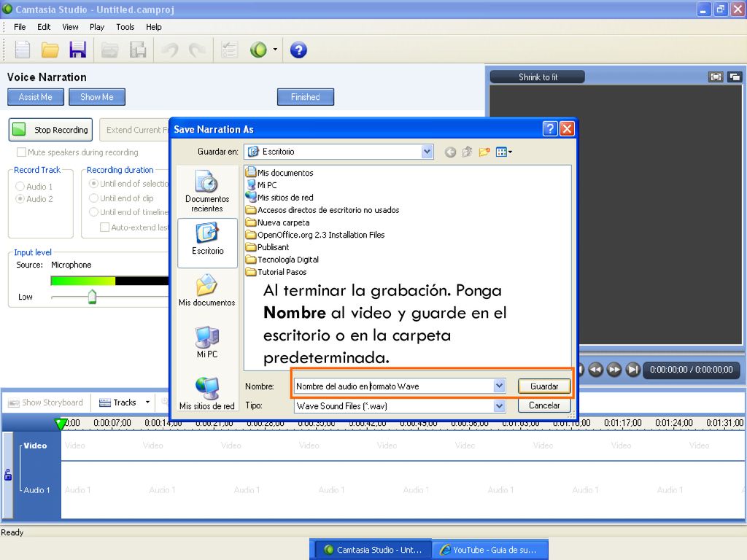Open Help with the blue question icon
Viewport: 747px width, 560px height.
[298, 50]
